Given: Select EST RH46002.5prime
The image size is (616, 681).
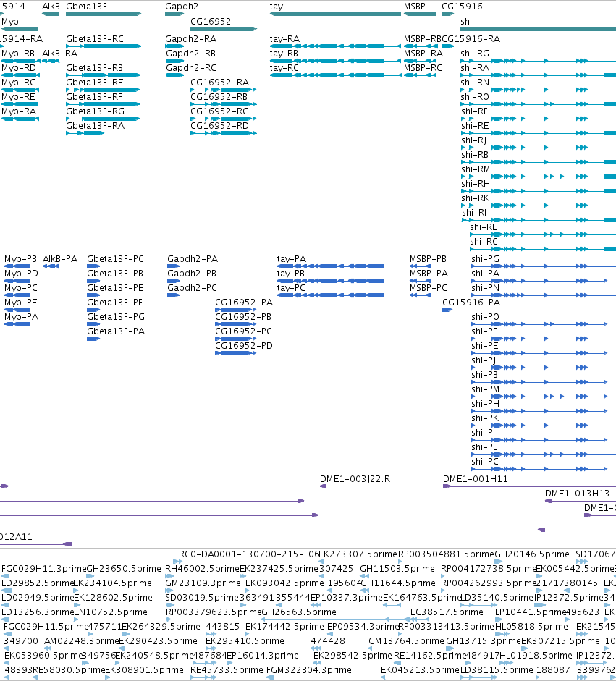Looking at the screenshot, I should click(203, 569).
